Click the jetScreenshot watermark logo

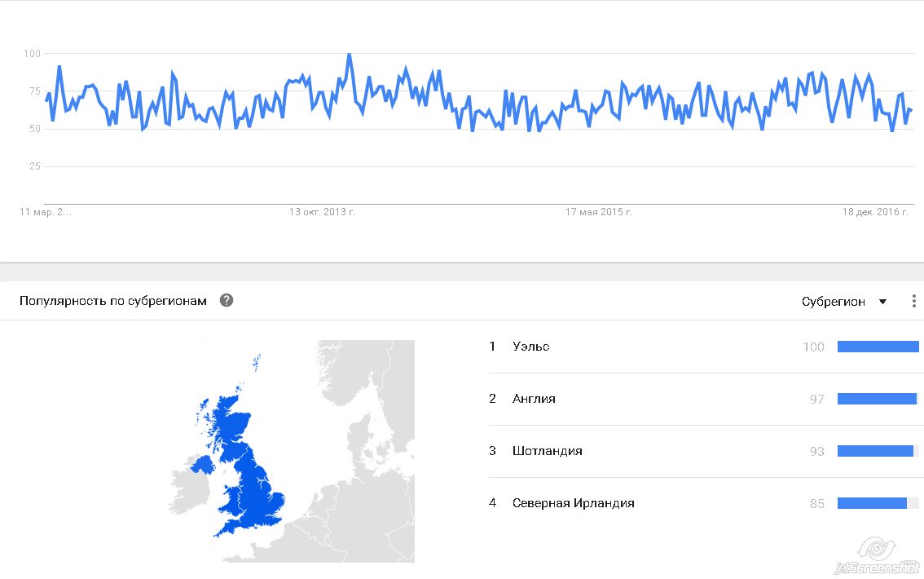coord(877,557)
